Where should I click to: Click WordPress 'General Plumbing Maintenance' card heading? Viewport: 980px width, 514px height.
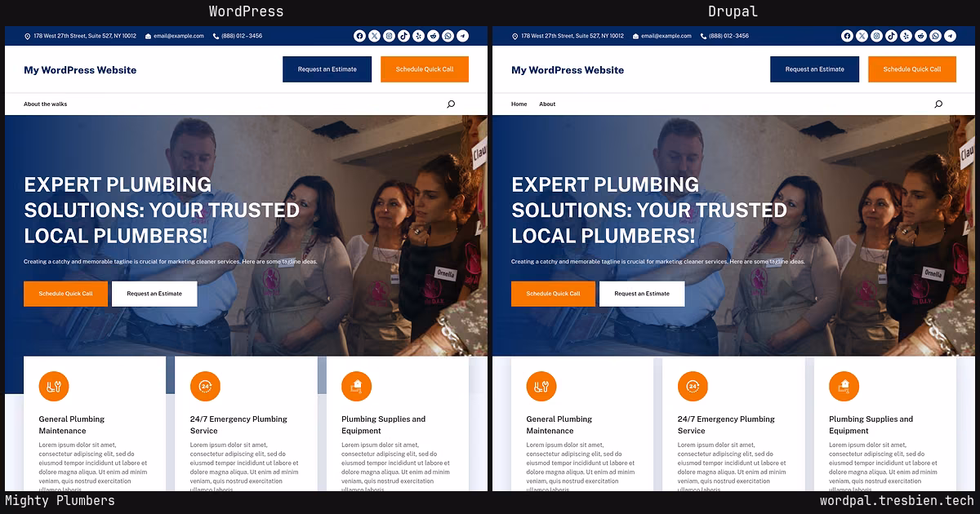click(72, 425)
